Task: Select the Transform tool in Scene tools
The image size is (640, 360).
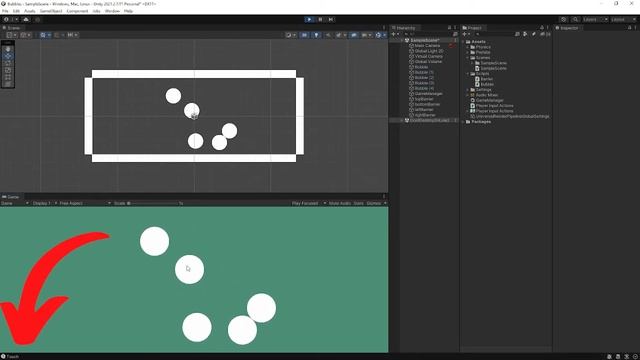Action: click(8, 84)
